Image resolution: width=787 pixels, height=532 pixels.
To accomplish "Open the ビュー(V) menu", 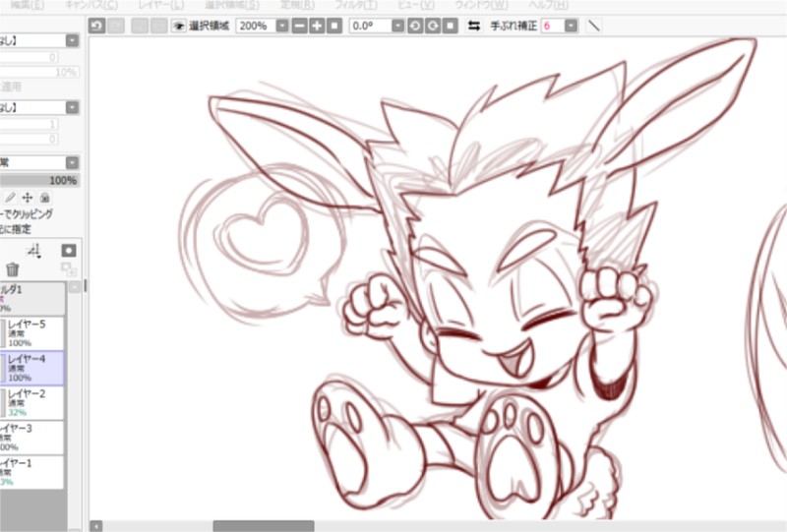I will pyautogui.click(x=415, y=6).
